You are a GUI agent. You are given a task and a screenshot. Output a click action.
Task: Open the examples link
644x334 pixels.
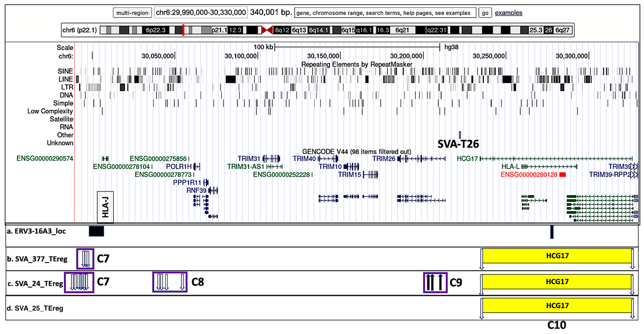click(x=508, y=13)
